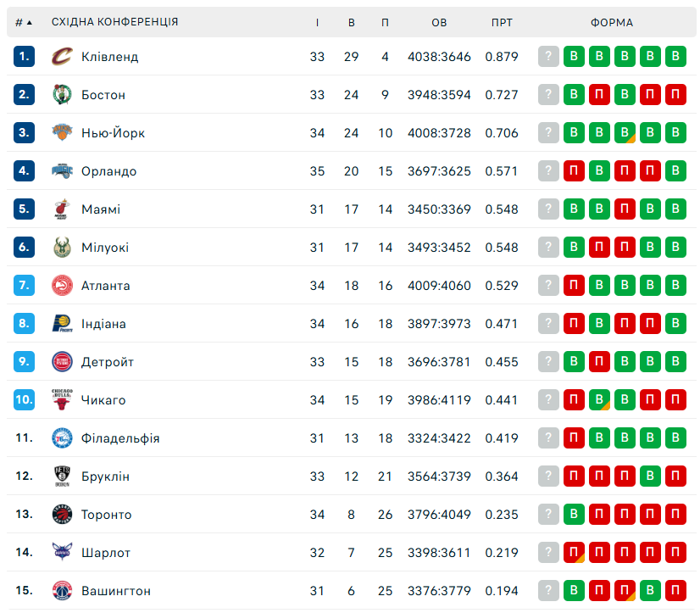
Task: Sort standings by ПРТ percentage column
Action: (x=501, y=22)
